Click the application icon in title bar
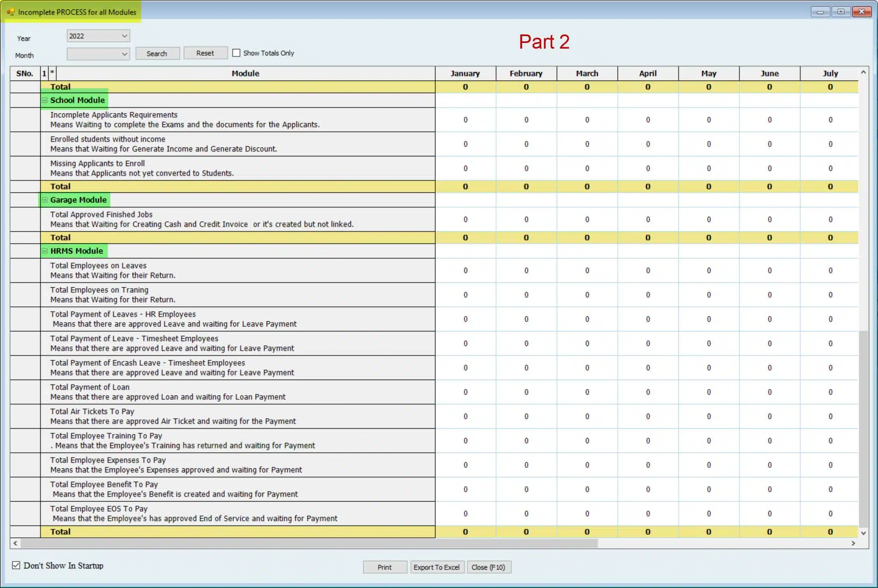 11,12
